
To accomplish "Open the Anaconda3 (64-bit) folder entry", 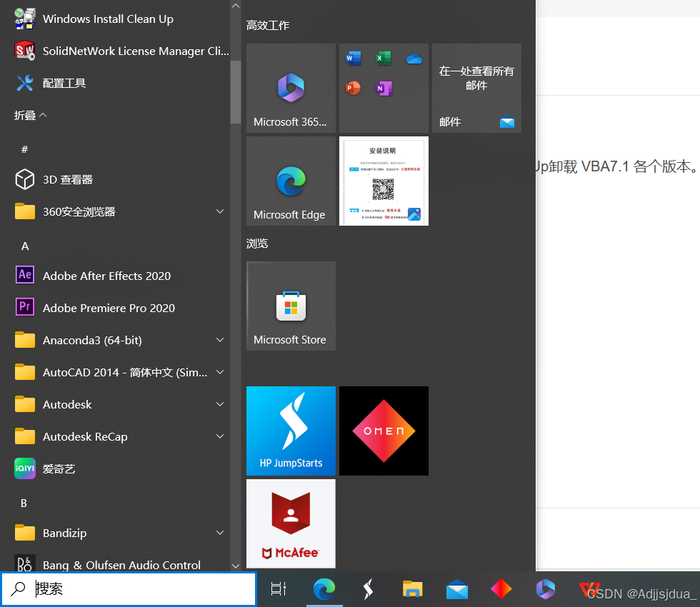I will click(115, 341).
